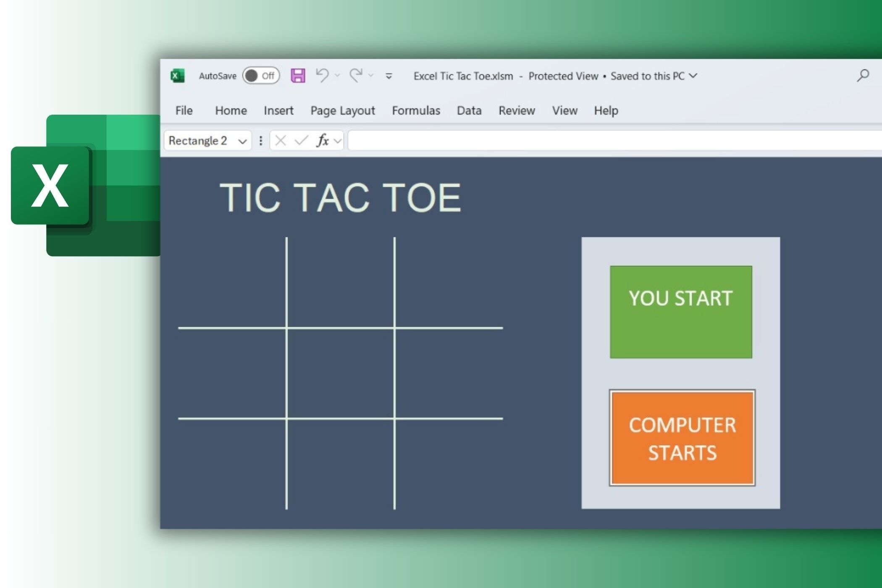Switch to the Insert ribbon tab
Viewport: 882px width, 588px height.
278,110
